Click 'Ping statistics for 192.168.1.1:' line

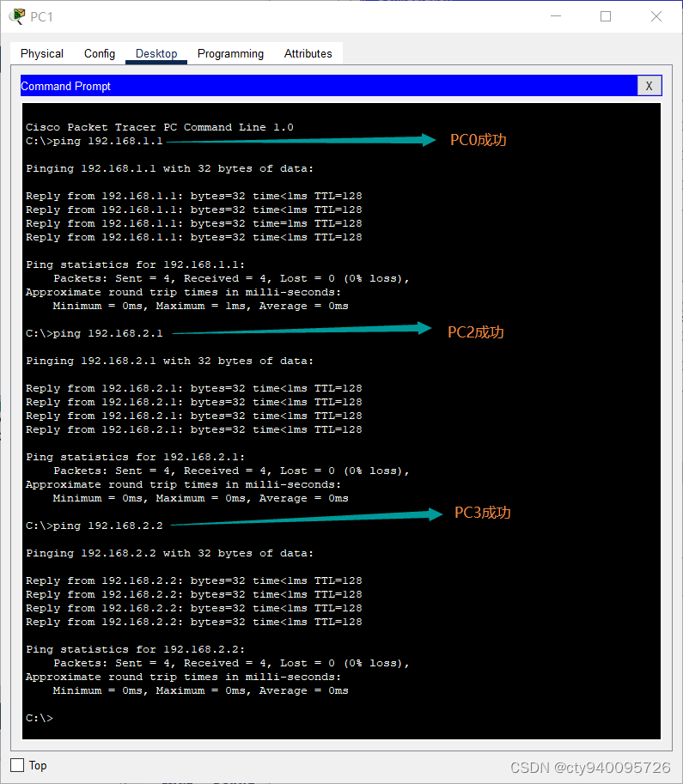136,264
